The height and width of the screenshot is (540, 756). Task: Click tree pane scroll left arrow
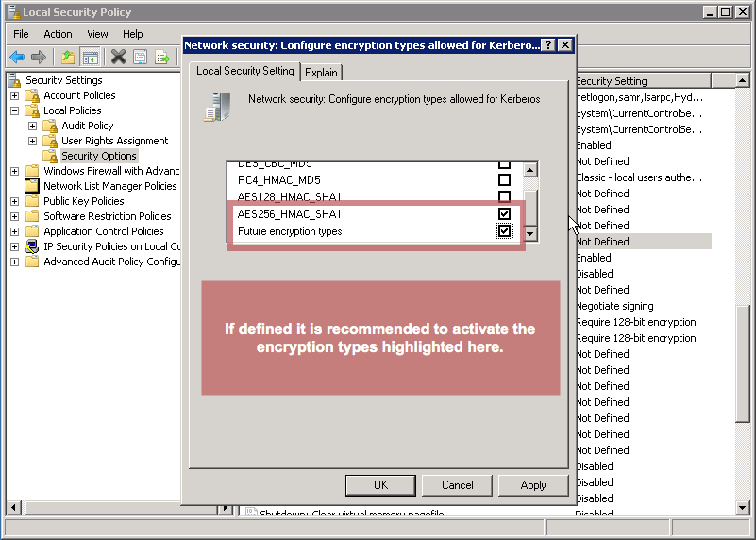click(13, 507)
